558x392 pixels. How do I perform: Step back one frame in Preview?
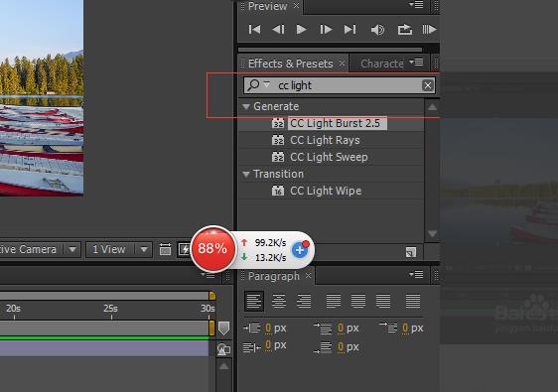pos(278,29)
